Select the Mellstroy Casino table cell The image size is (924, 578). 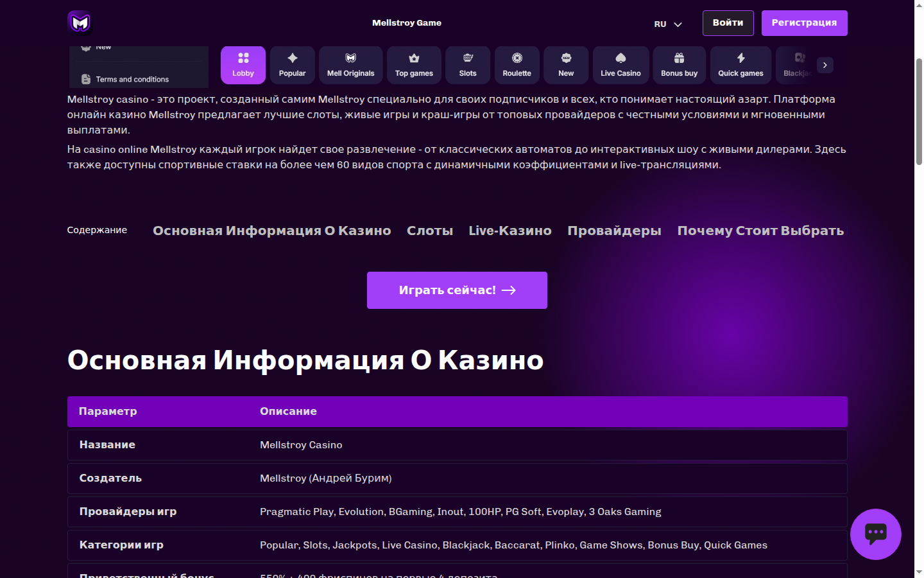tap(301, 445)
